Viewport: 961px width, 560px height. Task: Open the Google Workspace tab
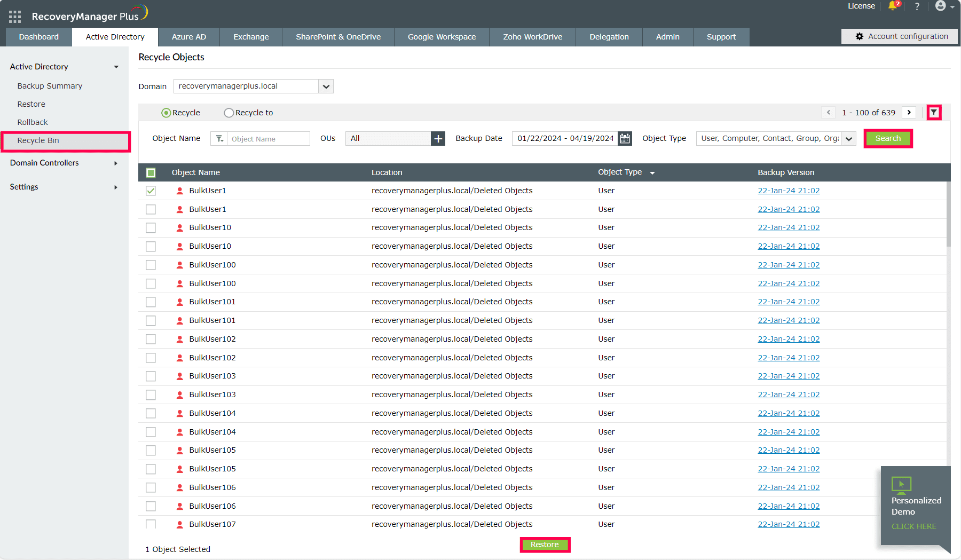pyautogui.click(x=442, y=37)
